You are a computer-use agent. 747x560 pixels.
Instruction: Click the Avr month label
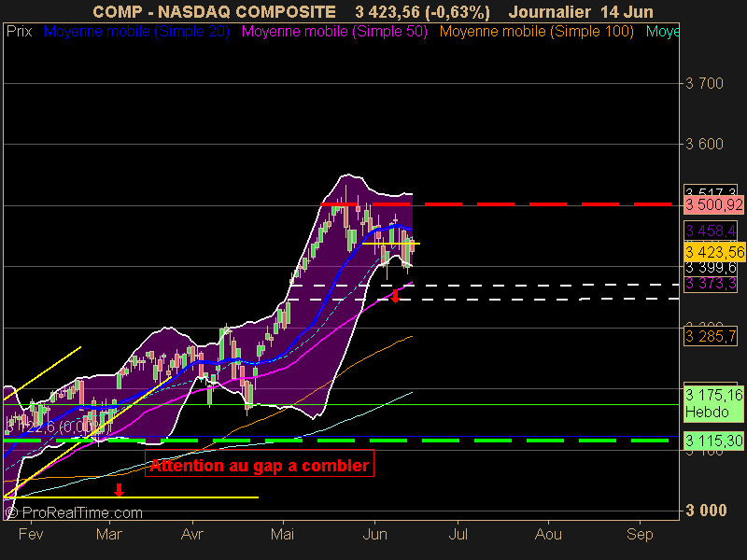pyautogui.click(x=192, y=534)
